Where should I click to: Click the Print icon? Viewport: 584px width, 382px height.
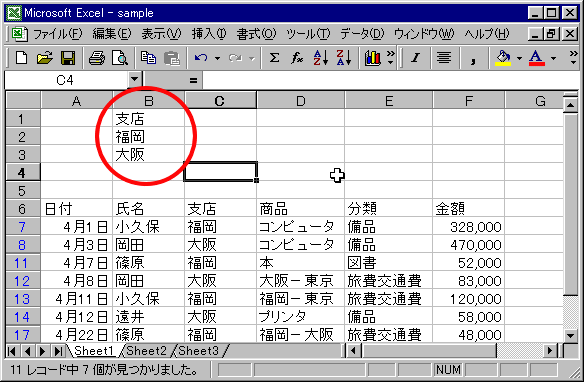point(97,58)
